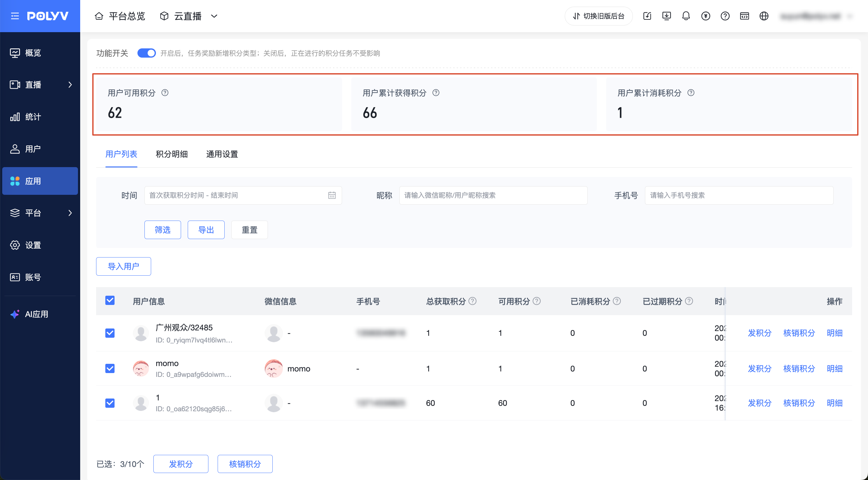Open 设置 in the sidebar

(40, 245)
